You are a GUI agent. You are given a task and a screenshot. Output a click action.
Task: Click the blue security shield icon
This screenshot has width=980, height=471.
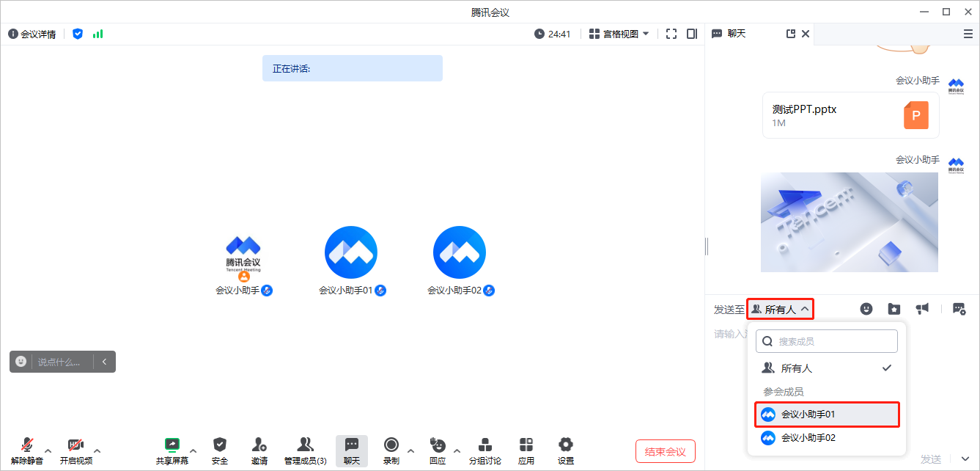[x=78, y=34]
